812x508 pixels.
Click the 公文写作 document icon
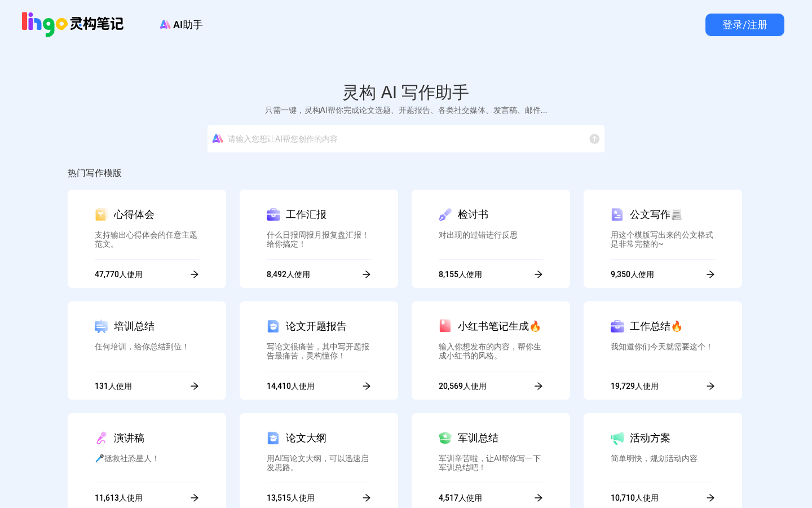click(617, 214)
